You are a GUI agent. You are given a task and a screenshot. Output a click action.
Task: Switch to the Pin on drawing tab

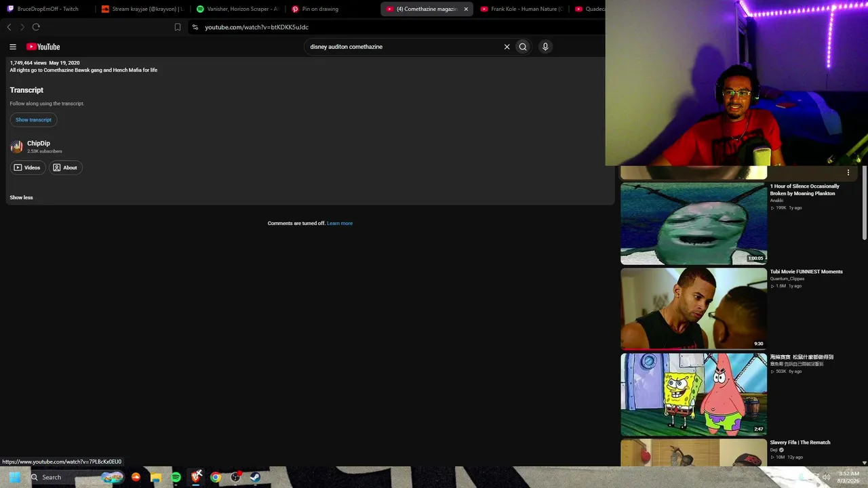(x=332, y=9)
